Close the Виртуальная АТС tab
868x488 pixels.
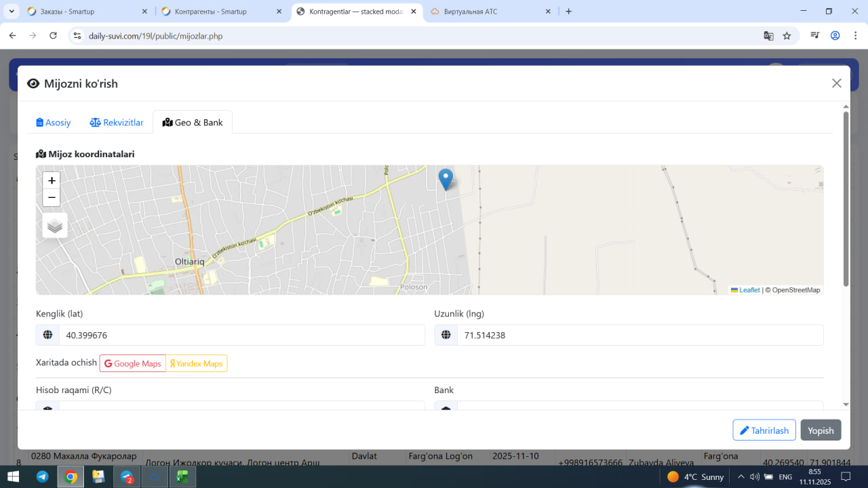coord(549,12)
